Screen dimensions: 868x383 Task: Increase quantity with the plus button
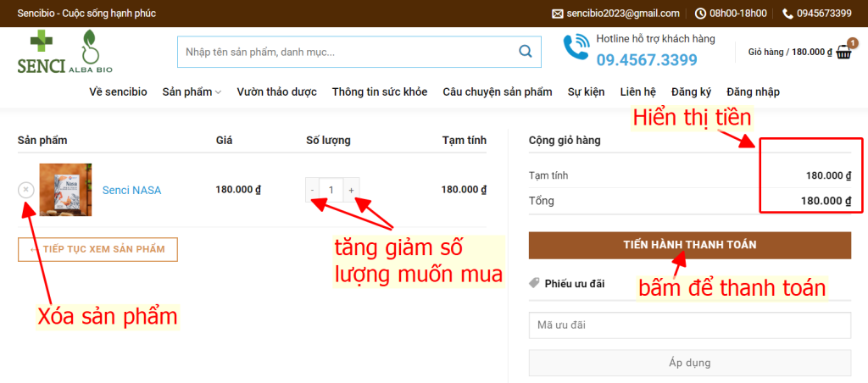tap(351, 190)
